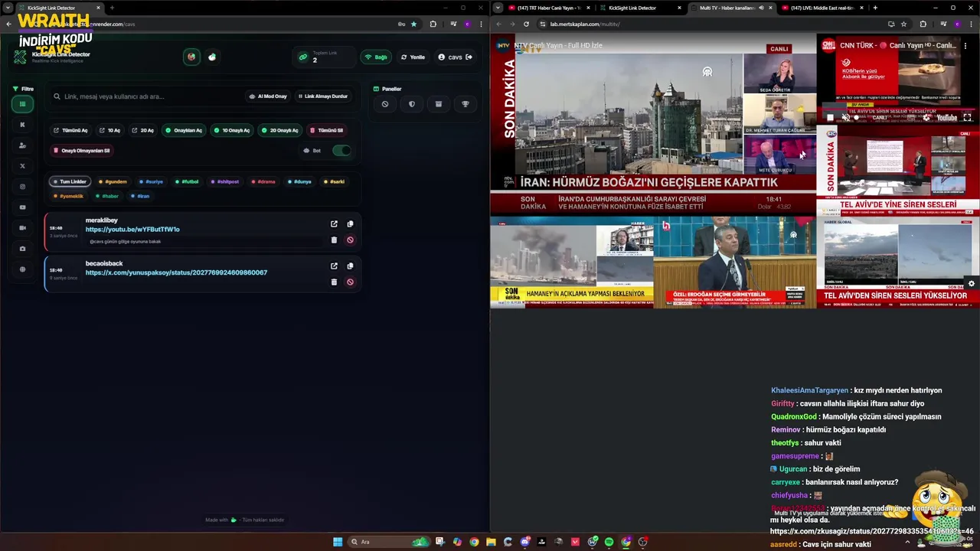Select the #yemeklik category chip

pos(69,196)
